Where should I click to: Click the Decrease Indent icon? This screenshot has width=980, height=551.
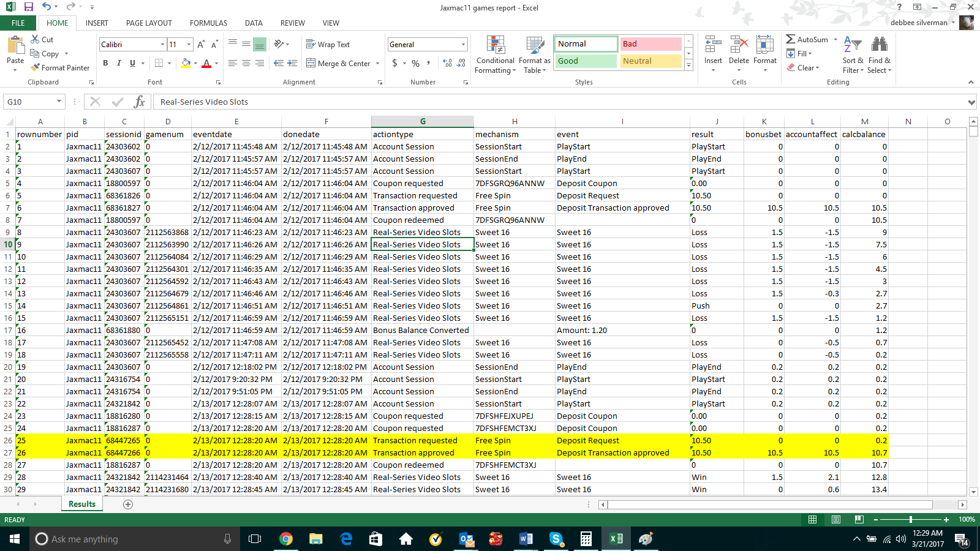tap(279, 63)
